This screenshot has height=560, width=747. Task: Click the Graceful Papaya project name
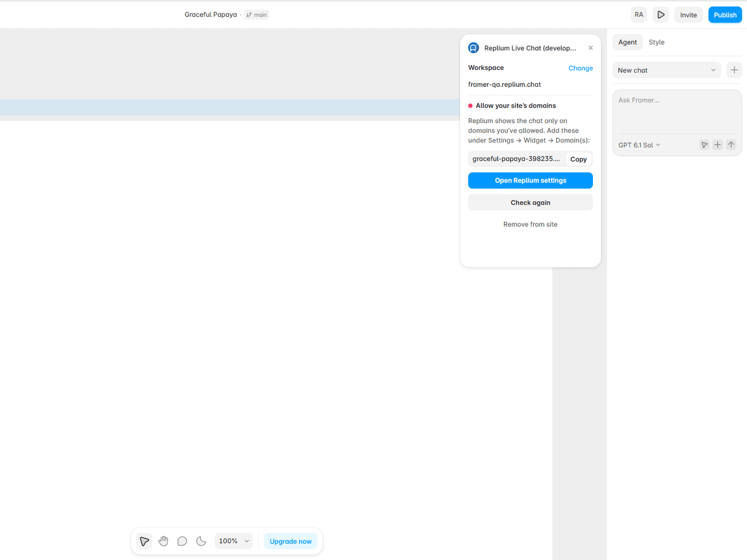point(211,15)
